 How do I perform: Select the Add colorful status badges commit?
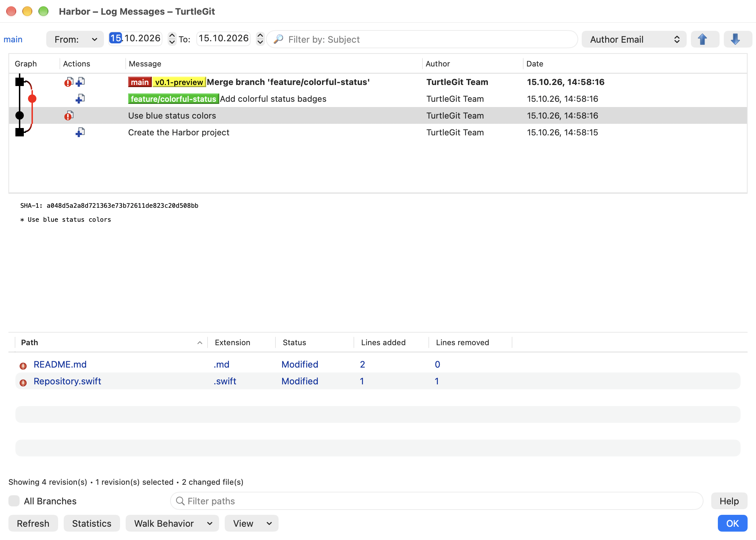point(378,99)
